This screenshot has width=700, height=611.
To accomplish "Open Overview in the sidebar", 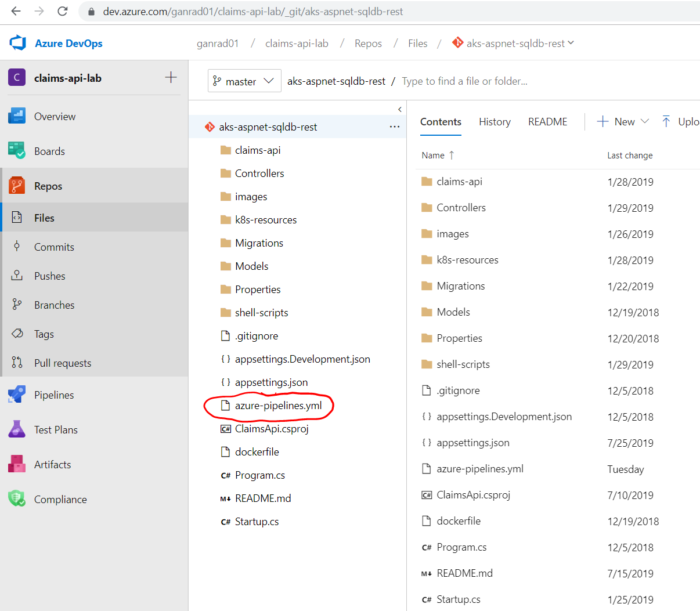I will coord(94,116).
